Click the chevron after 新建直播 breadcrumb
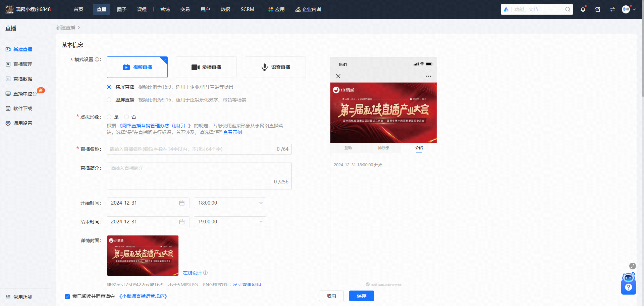The height and width of the screenshot is (306, 644). (79, 28)
